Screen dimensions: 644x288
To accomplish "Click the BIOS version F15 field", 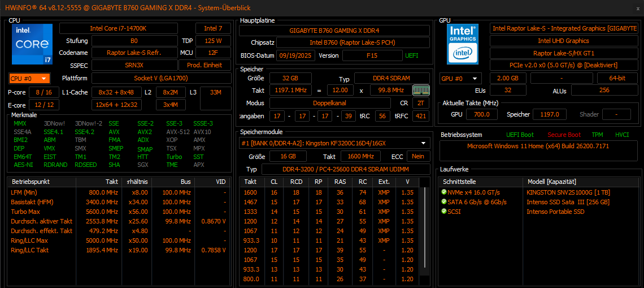I will (372, 55).
